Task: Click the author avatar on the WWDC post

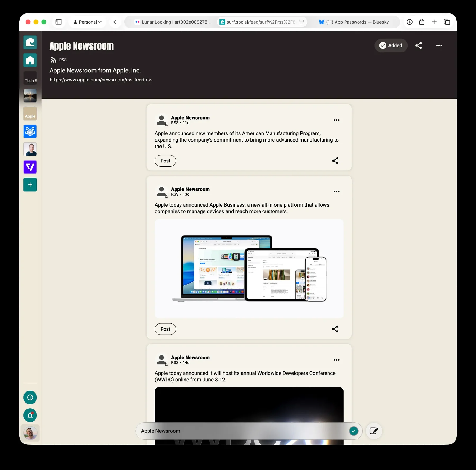Action: pyautogui.click(x=162, y=360)
